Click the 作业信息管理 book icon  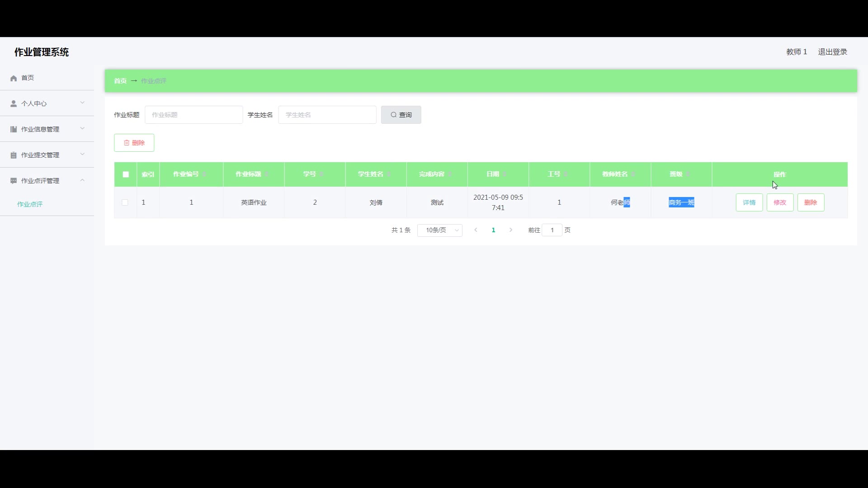click(14, 129)
